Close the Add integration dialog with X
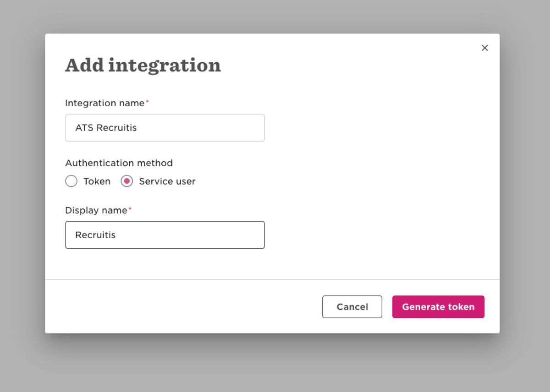Image resolution: width=550 pixels, height=392 pixels. (x=484, y=48)
